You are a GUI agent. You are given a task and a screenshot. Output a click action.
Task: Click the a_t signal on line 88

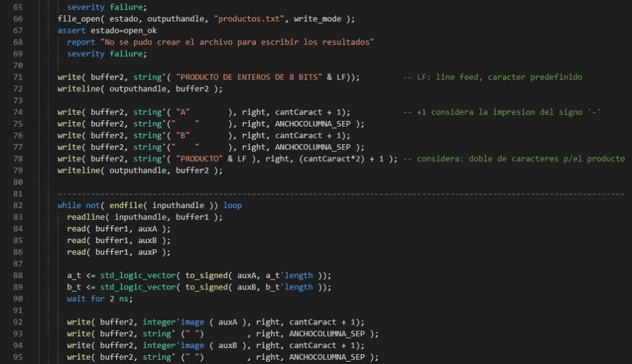click(x=74, y=275)
